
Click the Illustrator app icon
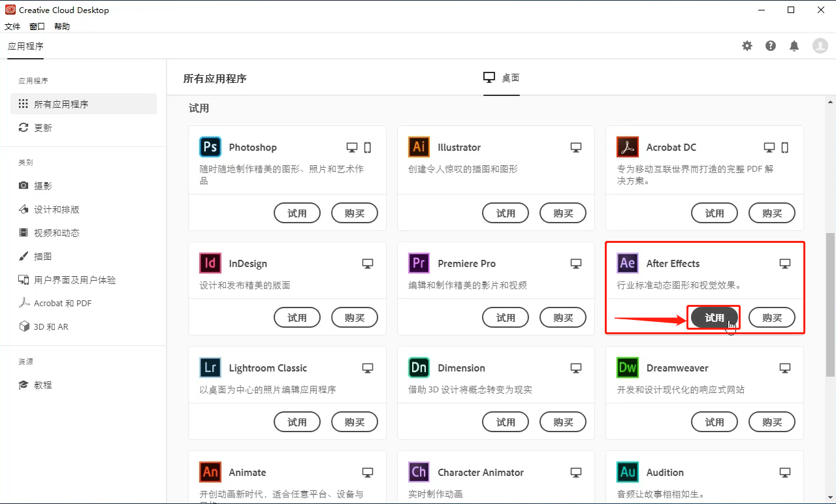click(x=419, y=147)
